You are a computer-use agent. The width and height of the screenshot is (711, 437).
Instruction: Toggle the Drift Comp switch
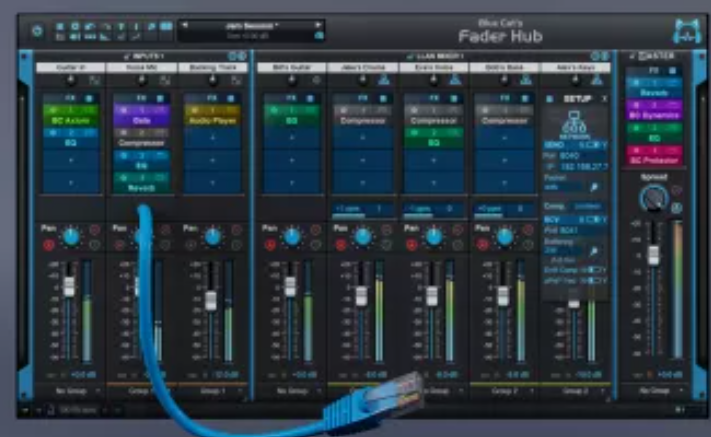click(x=594, y=270)
